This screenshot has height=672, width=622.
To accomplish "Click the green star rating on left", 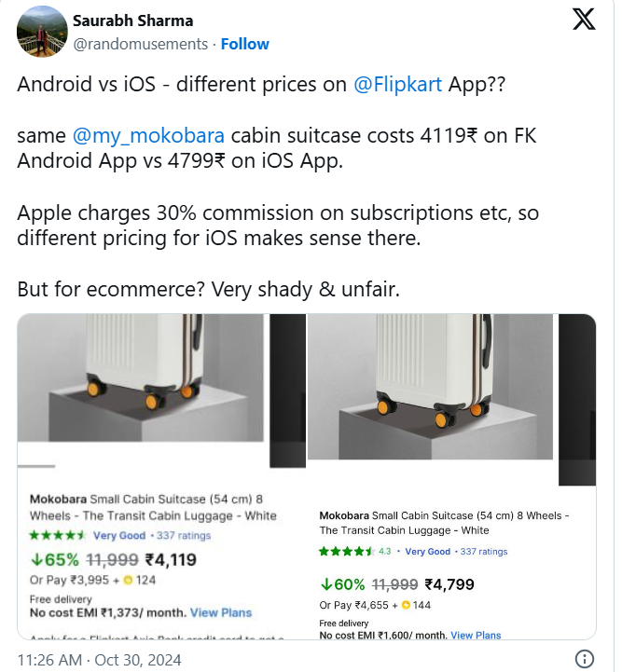I will 57,536.
